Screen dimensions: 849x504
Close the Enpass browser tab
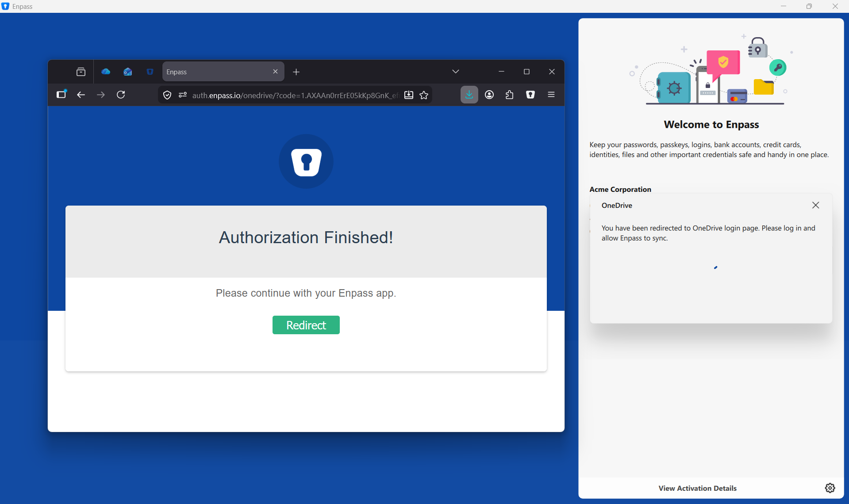pos(275,72)
